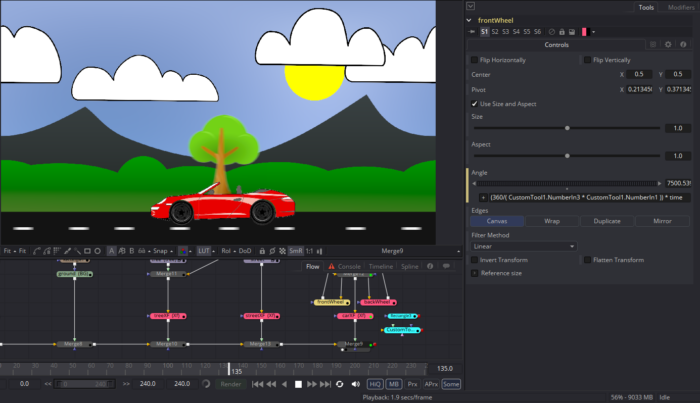Jump to the first frame

click(258, 384)
